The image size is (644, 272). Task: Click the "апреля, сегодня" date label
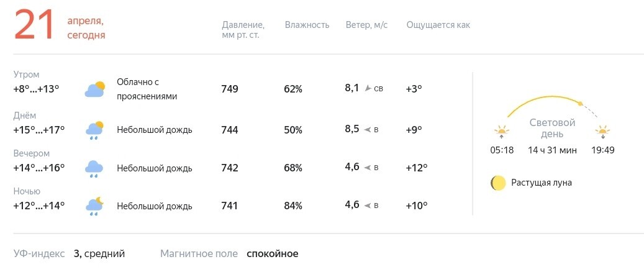86,29
